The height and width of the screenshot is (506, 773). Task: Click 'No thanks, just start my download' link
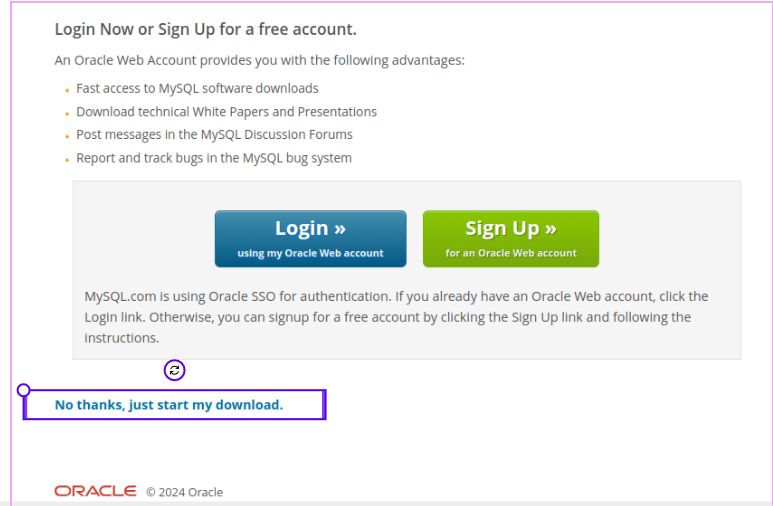click(x=169, y=405)
